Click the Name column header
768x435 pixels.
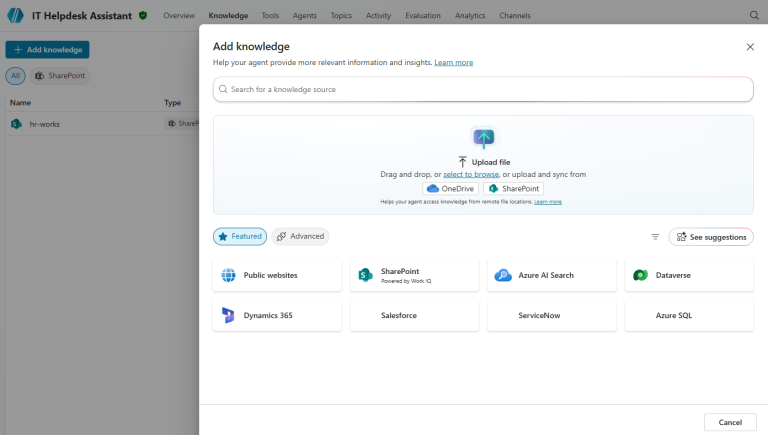click(21, 103)
